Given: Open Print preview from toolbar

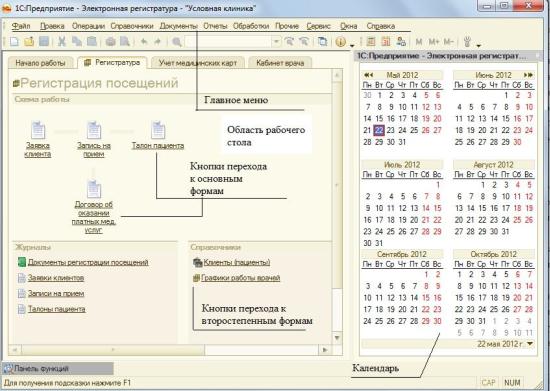Looking at the screenshot, I should [x=125, y=42].
